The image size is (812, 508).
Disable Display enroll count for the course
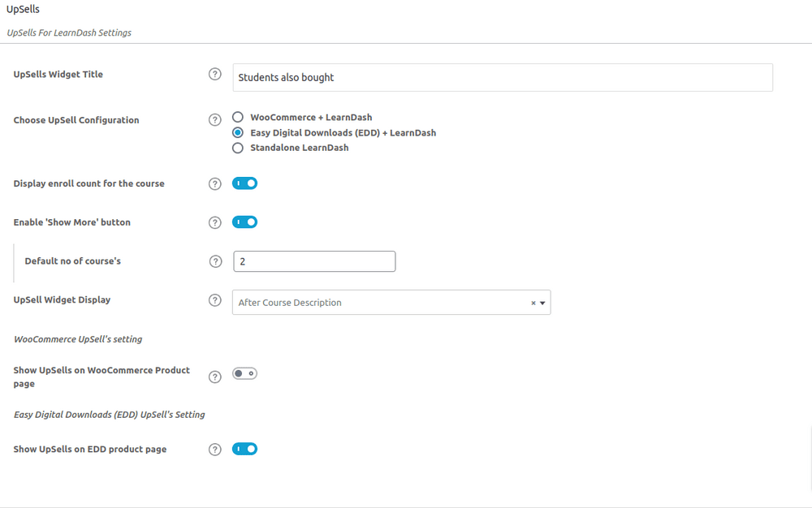coord(244,183)
